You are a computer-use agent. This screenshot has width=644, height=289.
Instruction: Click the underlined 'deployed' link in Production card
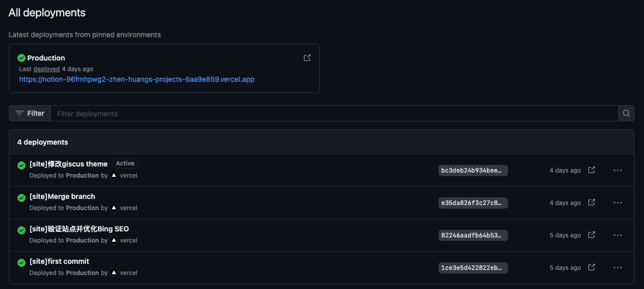(x=46, y=69)
